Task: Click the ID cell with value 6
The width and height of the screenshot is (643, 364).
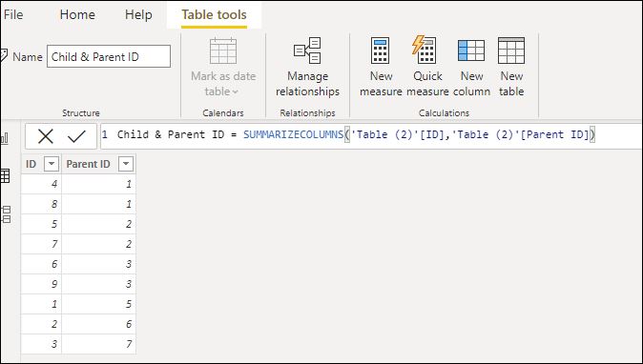Action: (x=41, y=264)
